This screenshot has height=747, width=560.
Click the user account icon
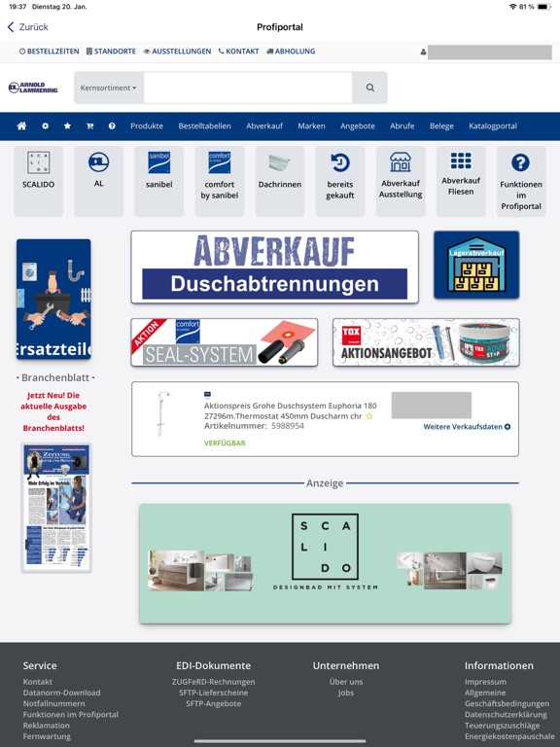tap(423, 52)
